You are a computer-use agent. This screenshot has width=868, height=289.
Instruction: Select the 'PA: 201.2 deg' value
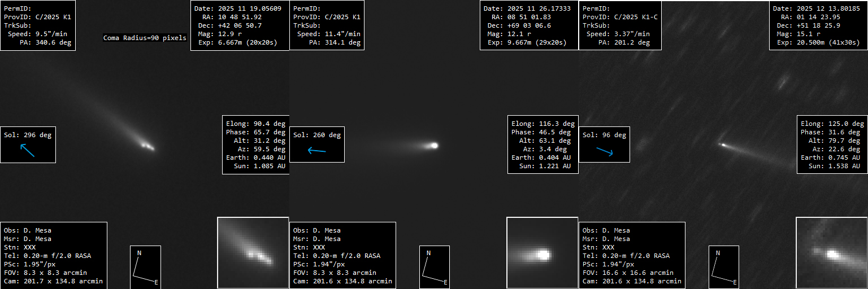[626, 42]
